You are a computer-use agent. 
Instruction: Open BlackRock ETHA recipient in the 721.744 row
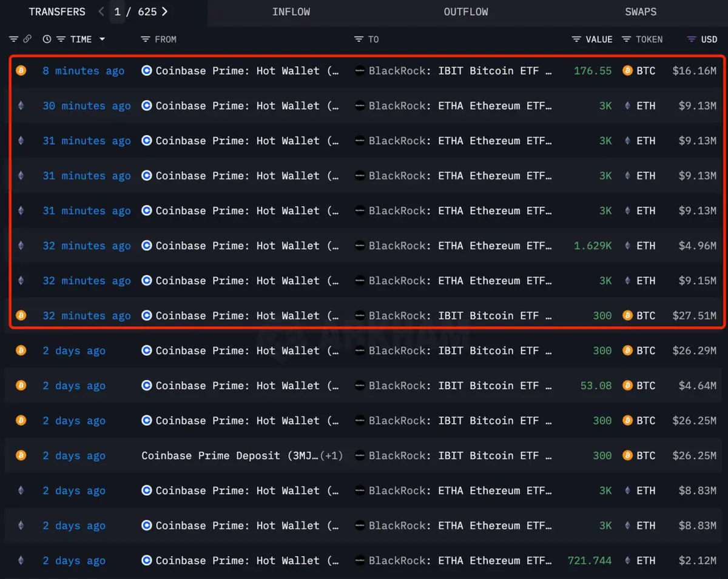tap(460, 561)
